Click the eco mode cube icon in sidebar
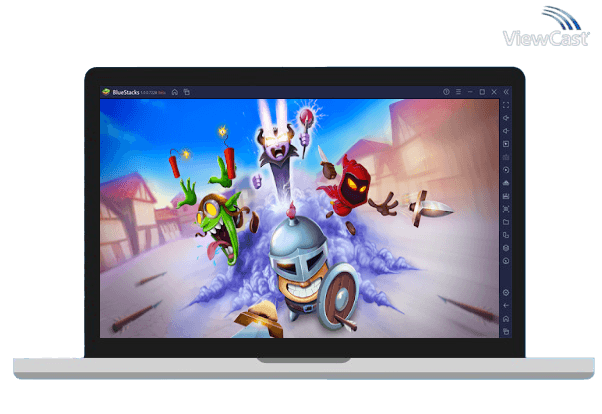The image size is (602, 414). (x=506, y=248)
